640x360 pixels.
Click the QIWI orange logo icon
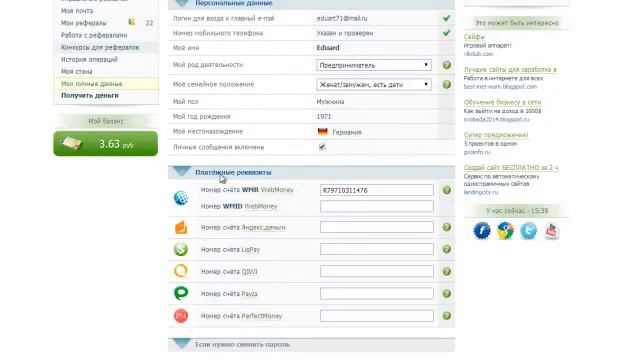[181, 271]
